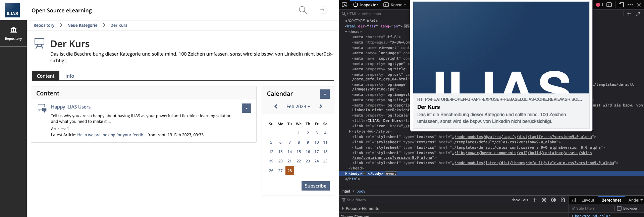
Task: Open Happy ILIAS Users actions dropdown
Action: (x=247, y=108)
